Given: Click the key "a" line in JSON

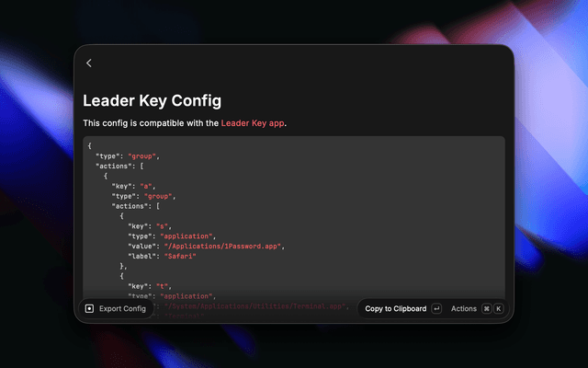Looking at the screenshot, I should point(133,186).
